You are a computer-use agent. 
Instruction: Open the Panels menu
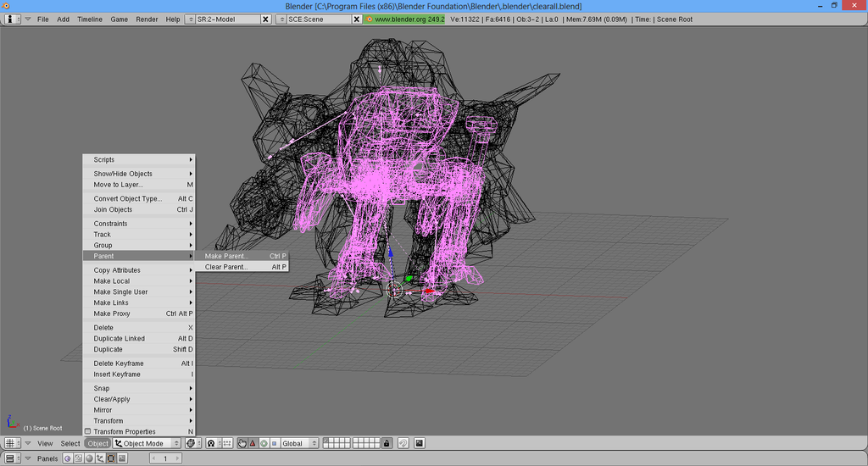(x=47, y=458)
